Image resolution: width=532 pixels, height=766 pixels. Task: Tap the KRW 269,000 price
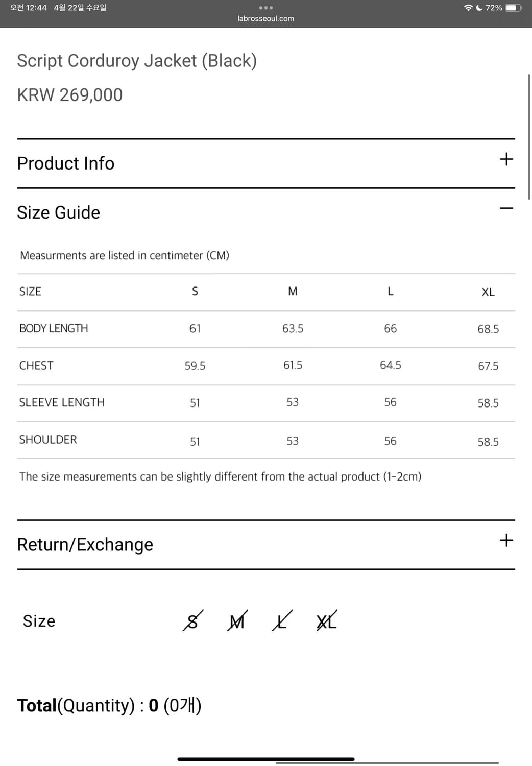click(x=70, y=95)
